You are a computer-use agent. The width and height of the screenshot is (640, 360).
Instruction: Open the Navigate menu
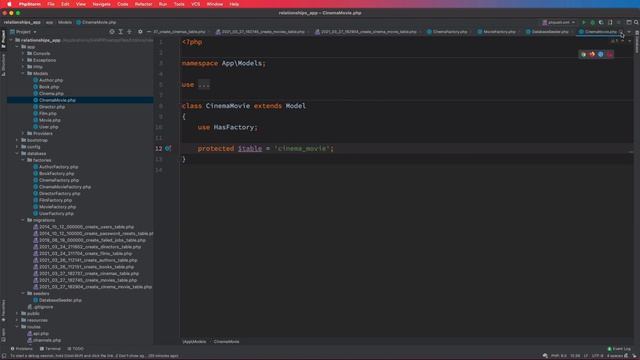coord(101,4)
